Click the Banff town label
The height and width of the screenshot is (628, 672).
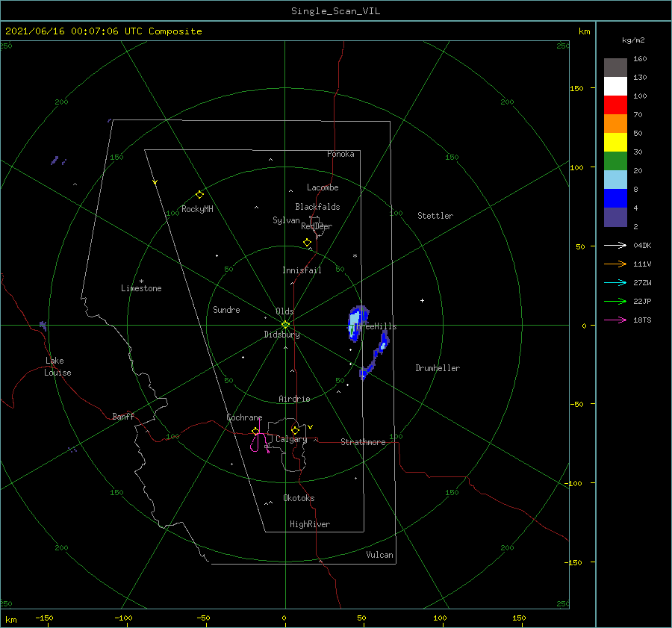(x=123, y=416)
